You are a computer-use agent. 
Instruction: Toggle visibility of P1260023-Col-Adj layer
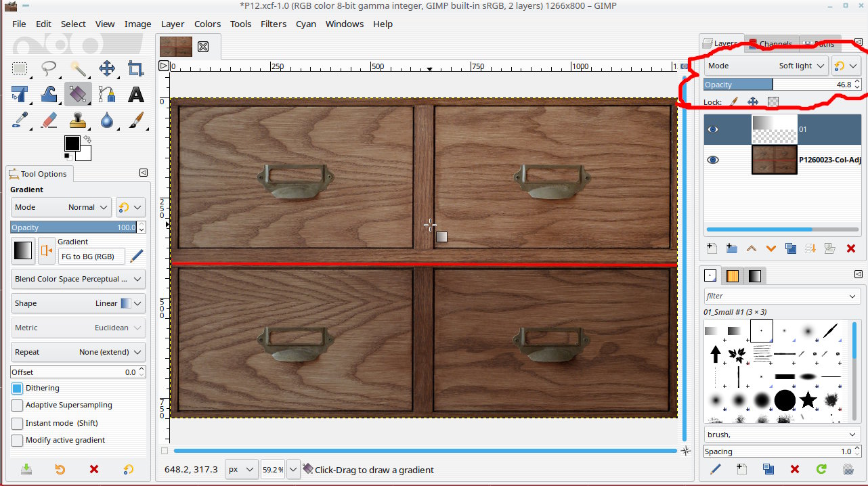[713, 160]
